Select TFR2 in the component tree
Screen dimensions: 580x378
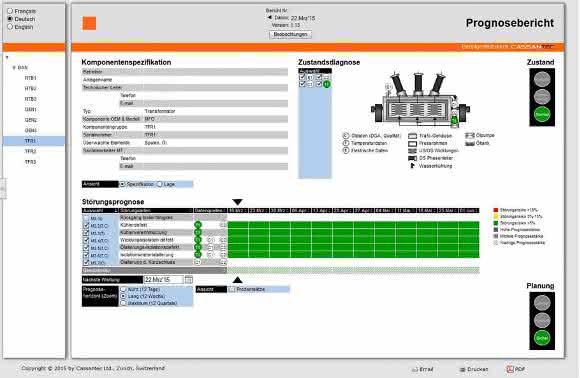tap(31, 151)
